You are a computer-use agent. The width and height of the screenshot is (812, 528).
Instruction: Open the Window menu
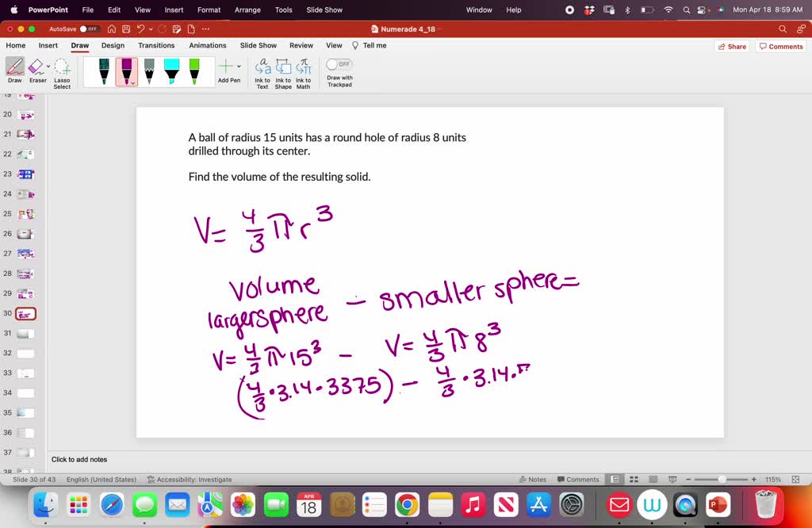pos(479,10)
